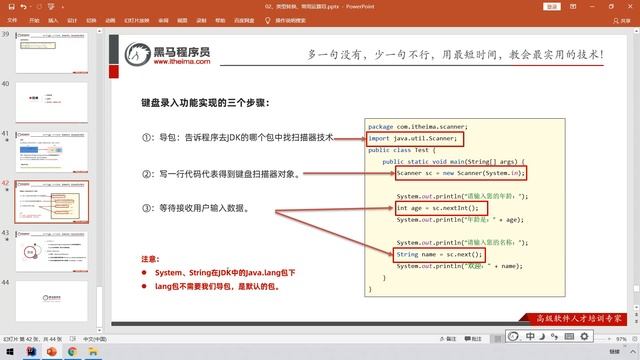
Task: Expand the Customize Quick Access Toolbar arrow
Action: pos(62,7)
